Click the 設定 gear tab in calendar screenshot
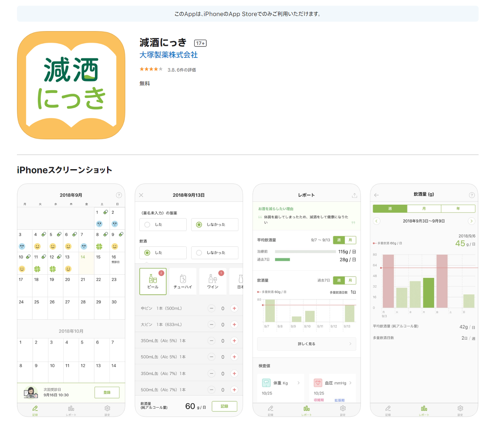Image resolution: width=504 pixels, height=423 pixels. 107,410
